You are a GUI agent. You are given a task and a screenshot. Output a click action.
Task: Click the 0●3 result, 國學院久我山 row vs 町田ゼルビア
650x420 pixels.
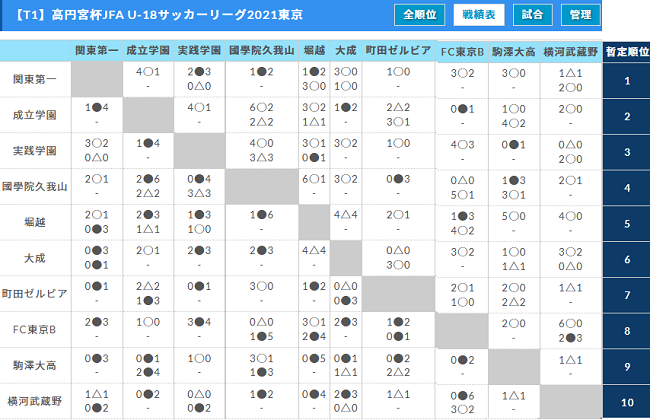click(398, 179)
